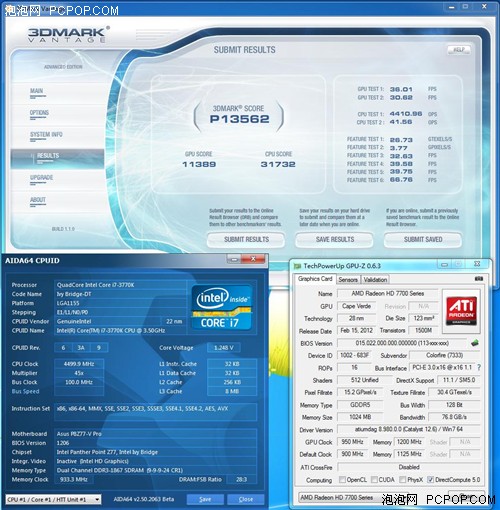
Task: Switch to the Sensors tab in GPU-Z
Action: point(348,280)
